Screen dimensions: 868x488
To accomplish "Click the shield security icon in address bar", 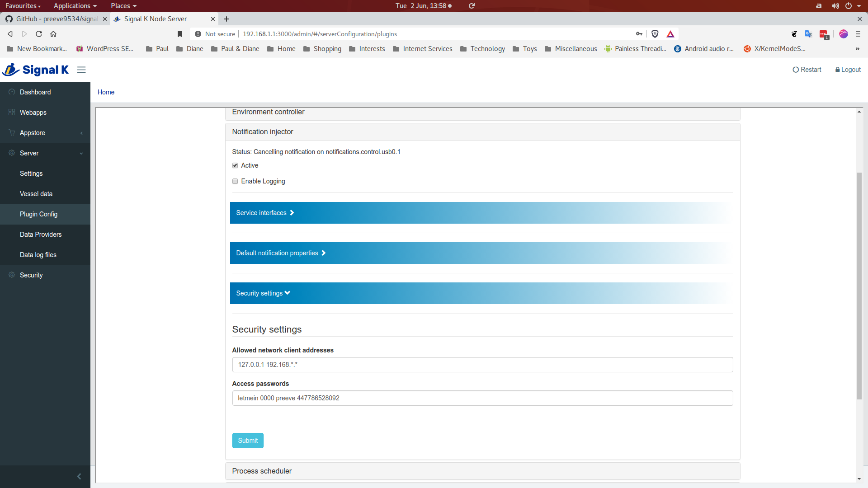I will pos(654,34).
